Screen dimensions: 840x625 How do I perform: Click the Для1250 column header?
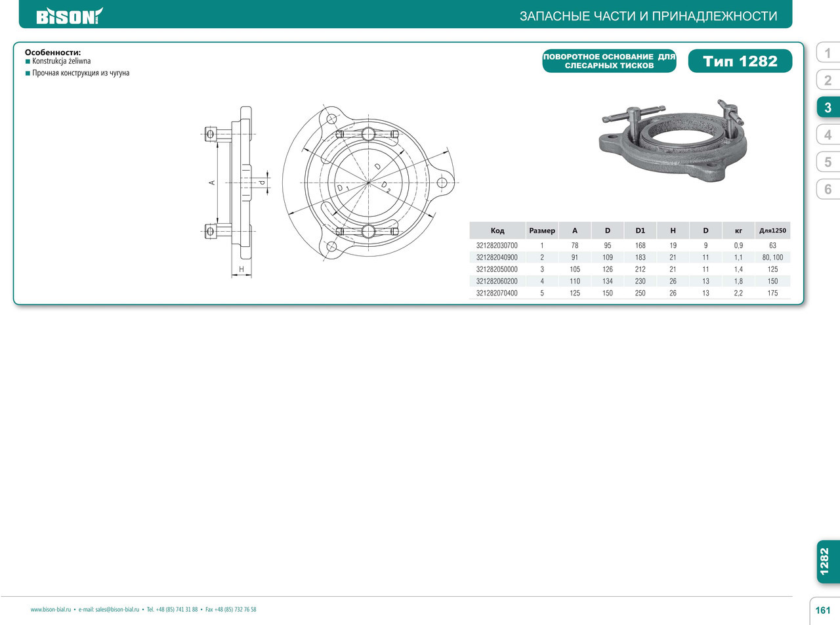[x=772, y=230]
